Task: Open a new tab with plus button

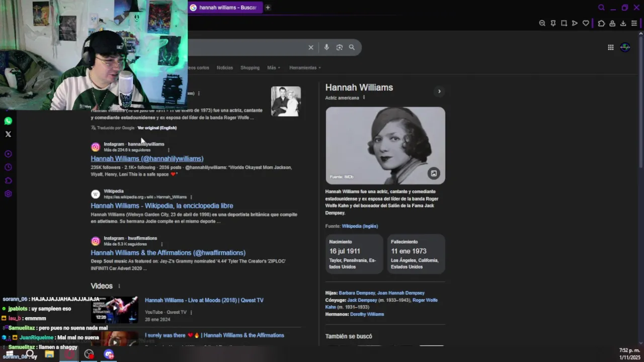Action: (x=268, y=8)
